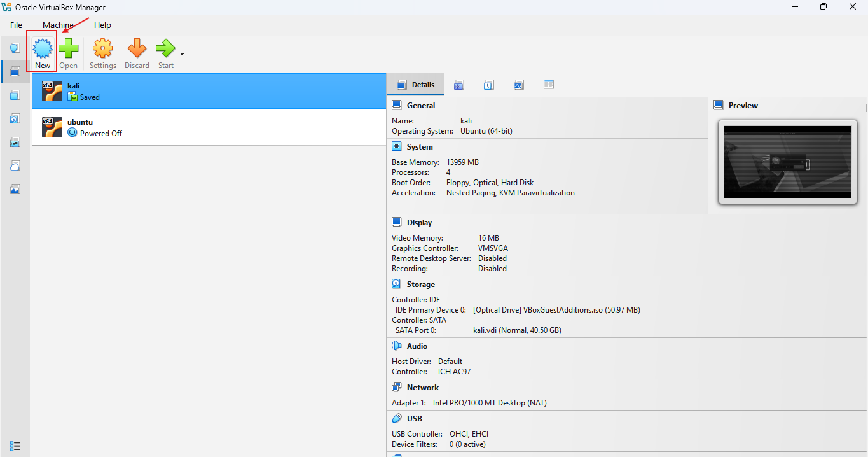Open the Snapshots camera tab
This screenshot has height=457, width=868.
458,85
